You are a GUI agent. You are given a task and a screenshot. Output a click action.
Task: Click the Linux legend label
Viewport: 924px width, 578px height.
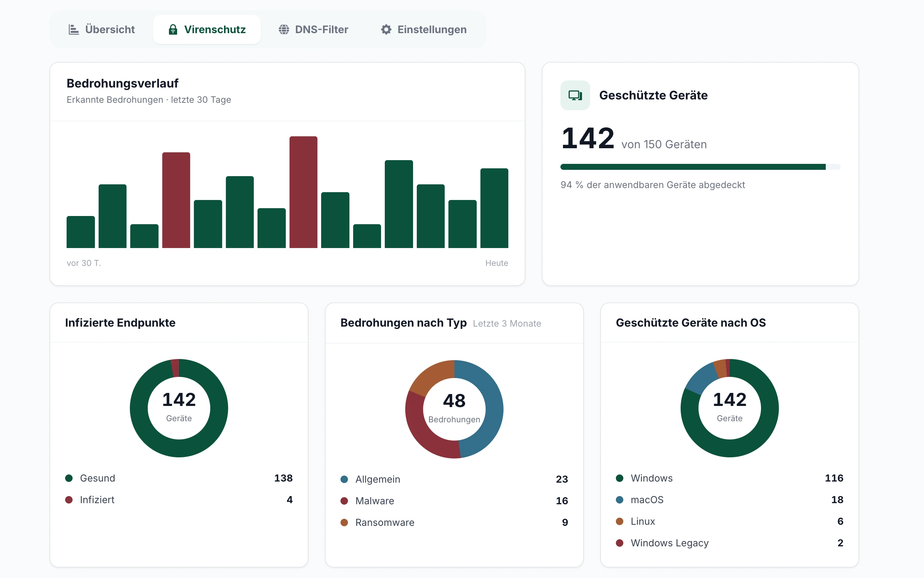[643, 521]
